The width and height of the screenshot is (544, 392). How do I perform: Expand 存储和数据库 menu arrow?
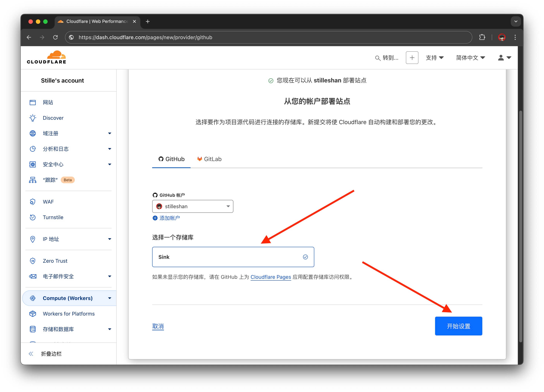110,329
